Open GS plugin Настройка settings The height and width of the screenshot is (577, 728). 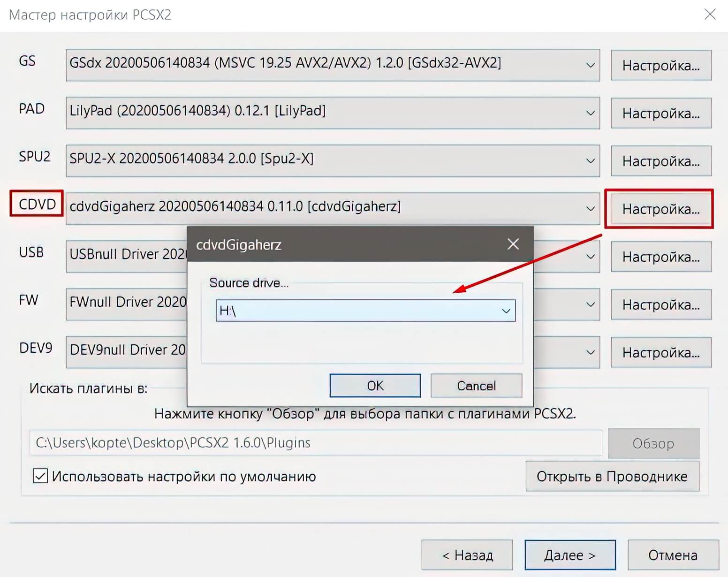click(661, 66)
